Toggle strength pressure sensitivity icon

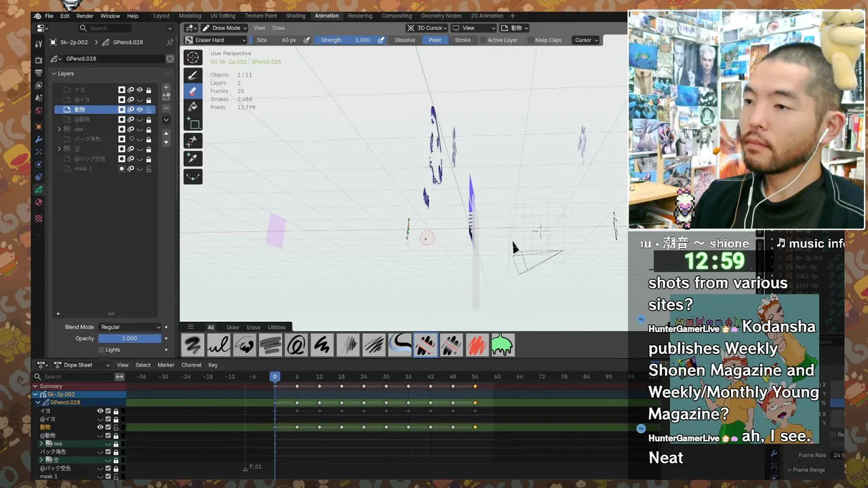[381, 40]
